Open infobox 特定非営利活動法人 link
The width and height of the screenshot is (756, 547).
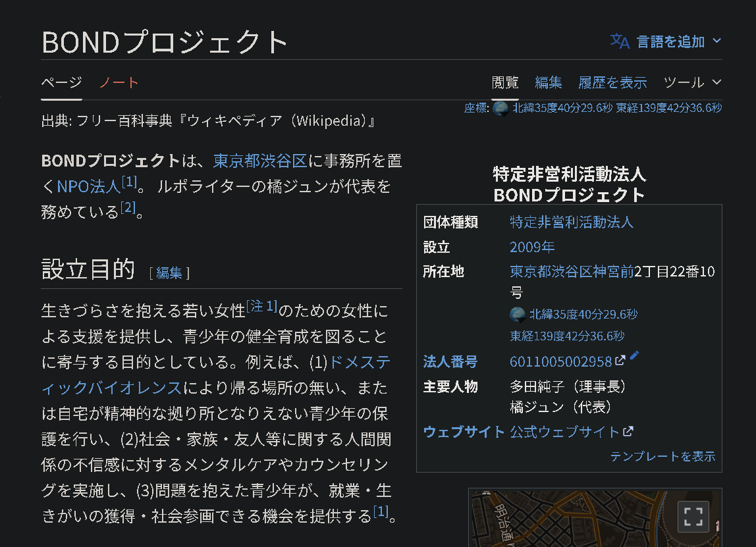(x=572, y=222)
